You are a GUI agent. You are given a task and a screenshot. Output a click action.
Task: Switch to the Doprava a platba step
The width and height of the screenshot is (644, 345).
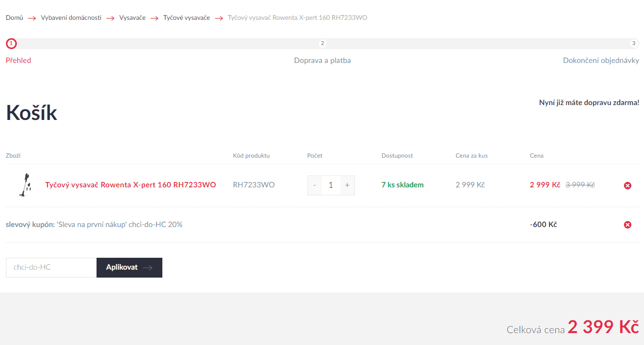[322, 60]
